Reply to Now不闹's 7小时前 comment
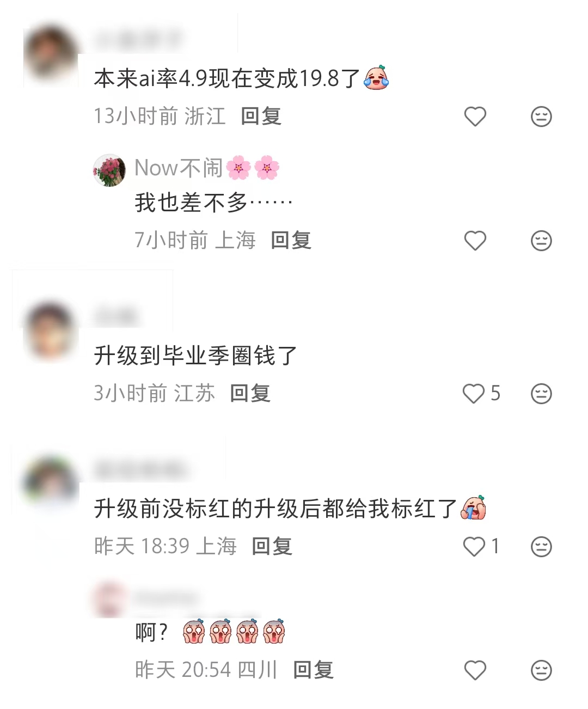 coord(291,241)
